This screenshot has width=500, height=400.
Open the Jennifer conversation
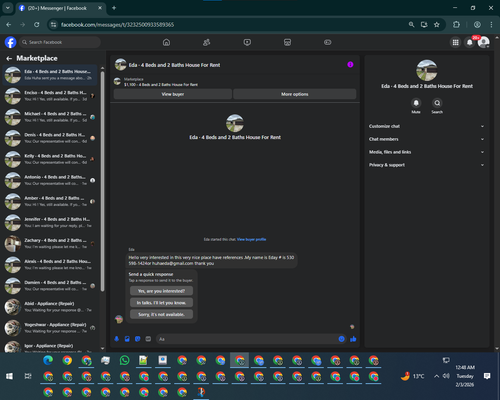click(x=50, y=222)
